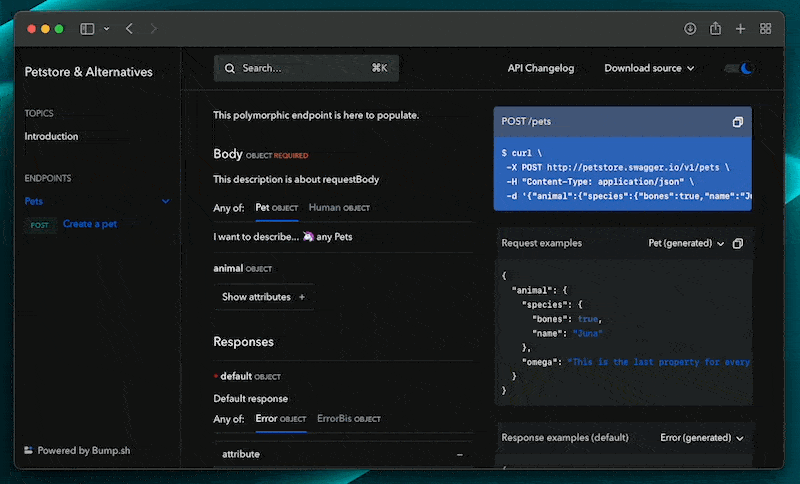Screen dimensions: 800x484
Task: Switch to the Human object tab
Action: (339, 208)
